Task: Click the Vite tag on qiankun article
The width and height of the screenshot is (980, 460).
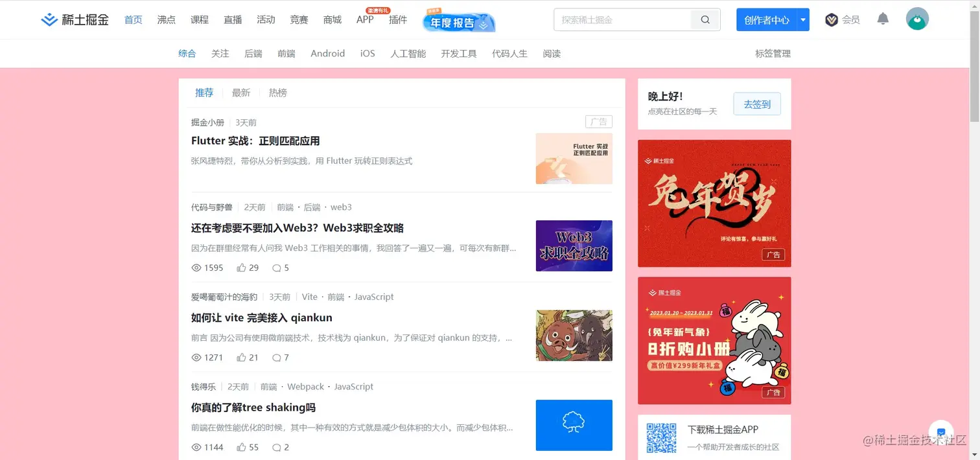Action: 310,297
